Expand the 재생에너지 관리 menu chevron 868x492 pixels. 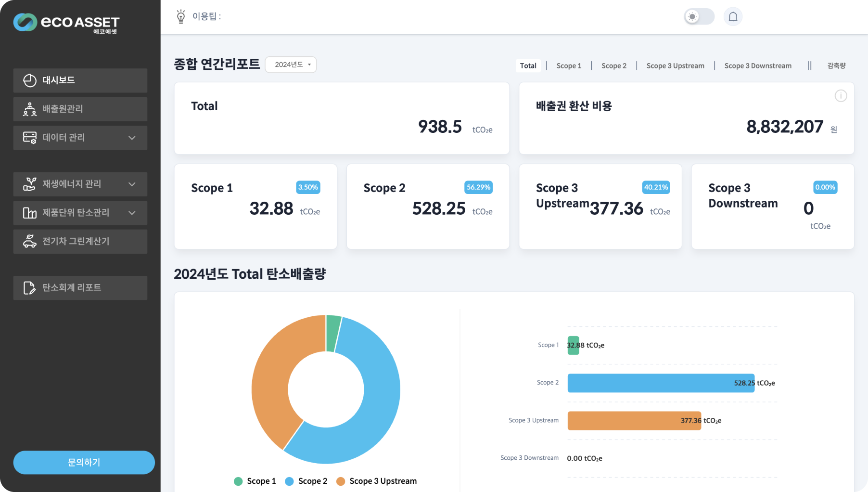pyautogui.click(x=132, y=184)
